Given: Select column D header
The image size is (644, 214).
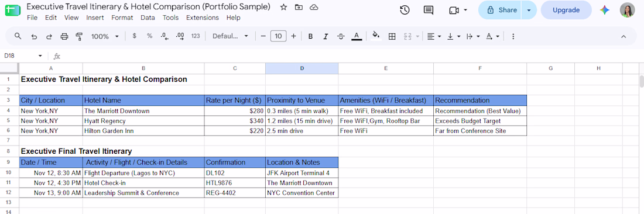Looking at the screenshot, I should click(302, 68).
